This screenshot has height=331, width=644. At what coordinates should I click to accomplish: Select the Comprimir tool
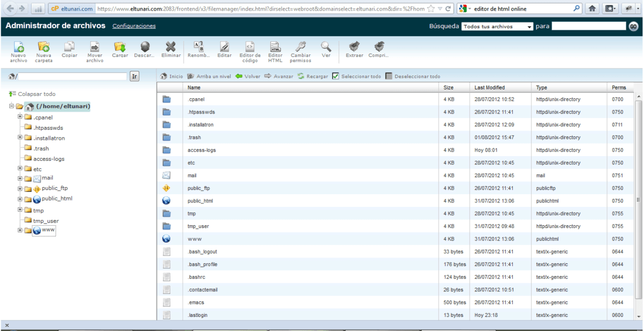pos(379,50)
